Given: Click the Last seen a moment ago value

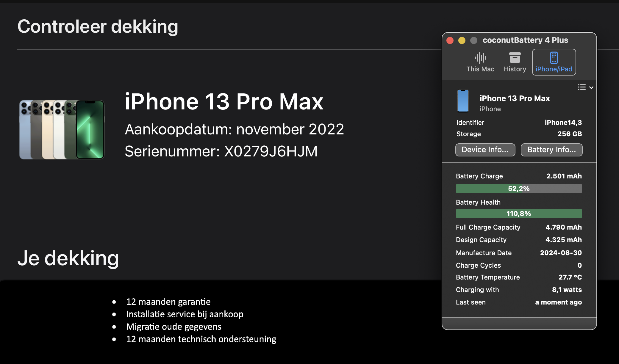Looking at the screenshot, I should tap(558, 302).
